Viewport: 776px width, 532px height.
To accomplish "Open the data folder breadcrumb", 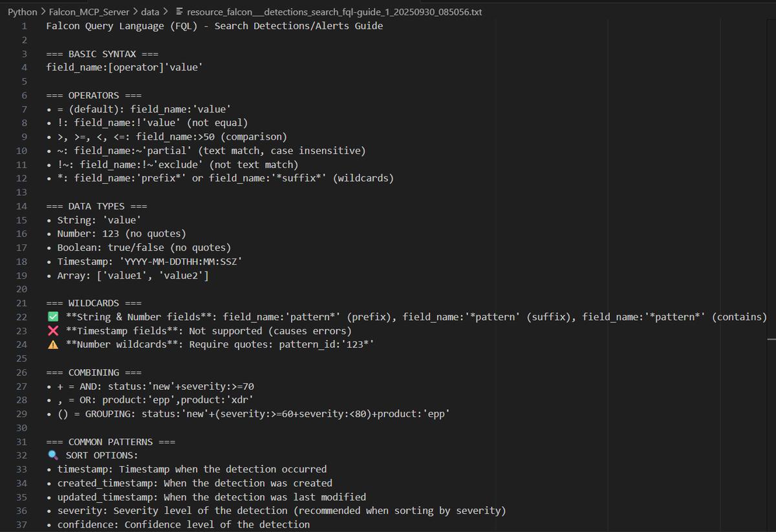I will 151,12.
